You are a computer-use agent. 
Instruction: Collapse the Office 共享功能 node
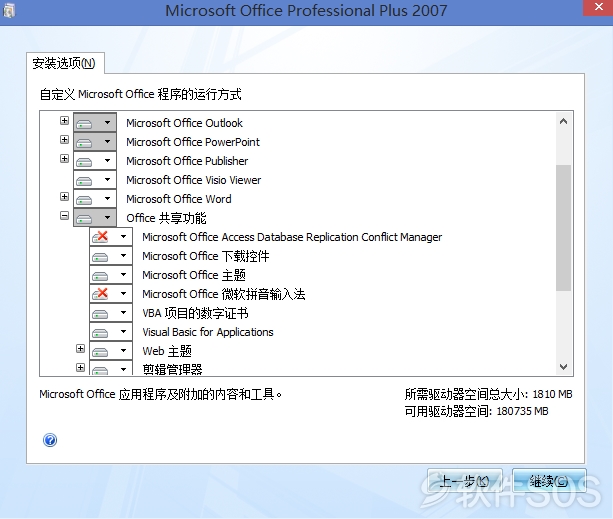pos(65,215)
